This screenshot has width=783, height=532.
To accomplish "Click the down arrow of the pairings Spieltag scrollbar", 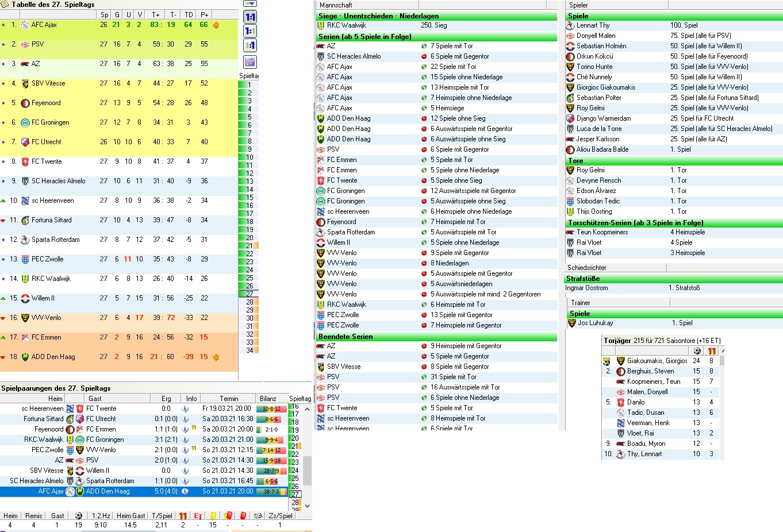I will [307, 506].
